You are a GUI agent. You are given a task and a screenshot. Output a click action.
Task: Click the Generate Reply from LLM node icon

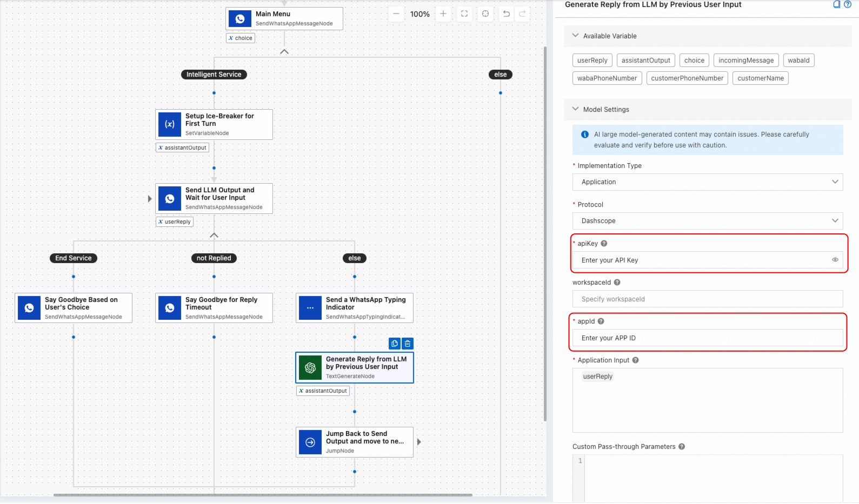[x=310, y=368]
